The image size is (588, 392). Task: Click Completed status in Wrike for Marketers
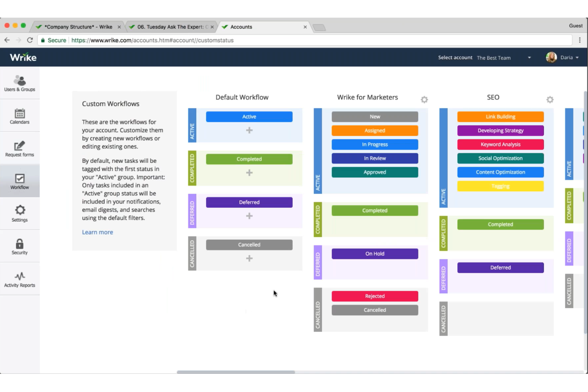(x=375, y=210)
